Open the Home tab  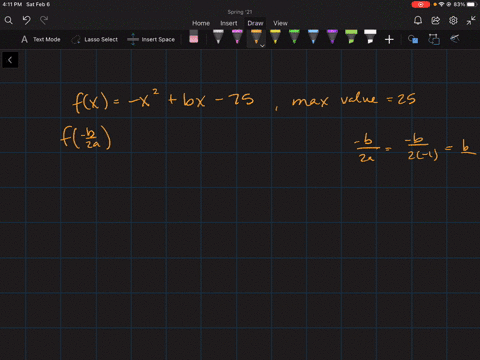pyautogui.click(x=201, y=23)
